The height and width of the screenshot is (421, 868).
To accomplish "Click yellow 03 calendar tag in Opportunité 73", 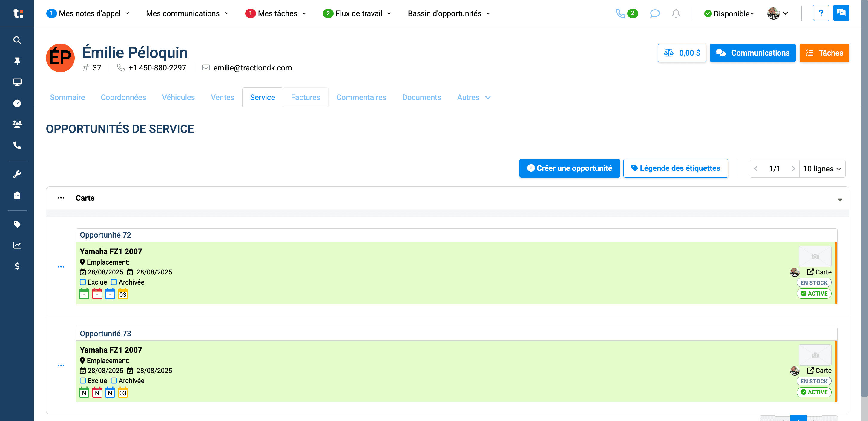I will click(123, 392).
